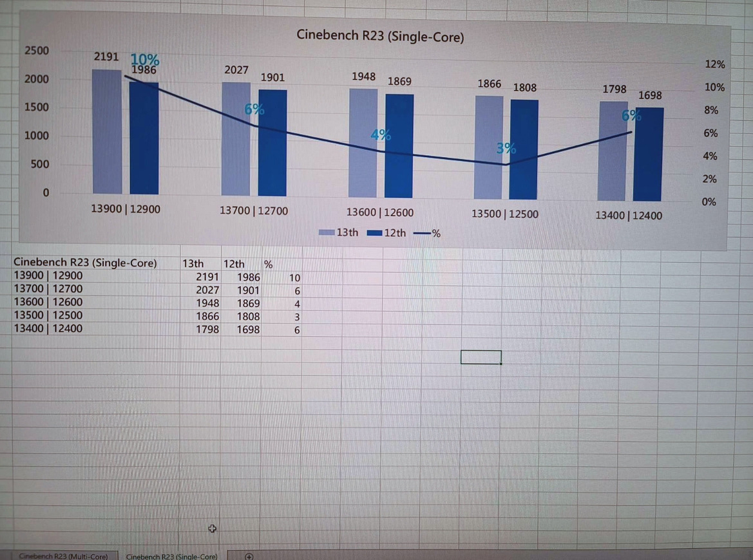The height and width of the screenshot is (560, 753).
Task: Select table row label 13400 | 12400
Action: [x=48, y=328]
